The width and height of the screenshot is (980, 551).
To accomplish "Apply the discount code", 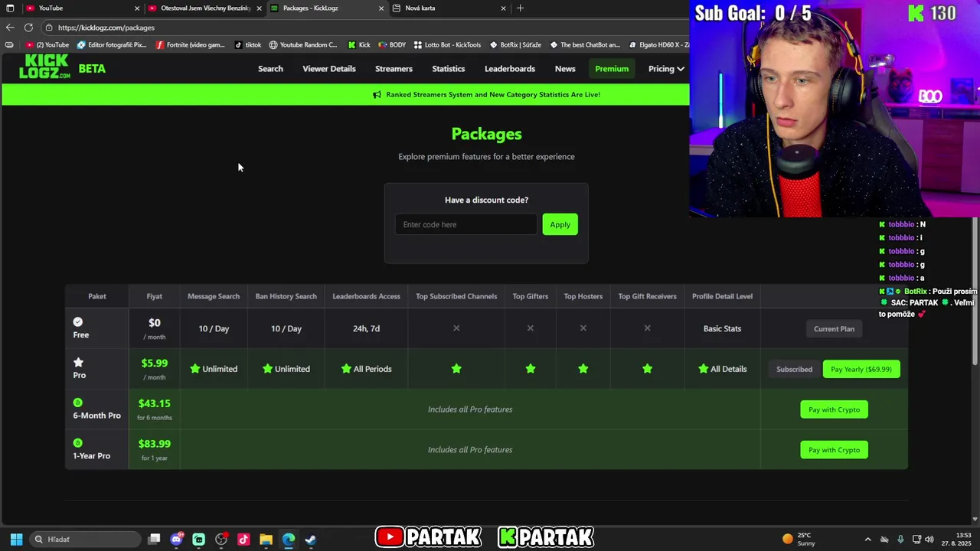I will tap(560, 224).
